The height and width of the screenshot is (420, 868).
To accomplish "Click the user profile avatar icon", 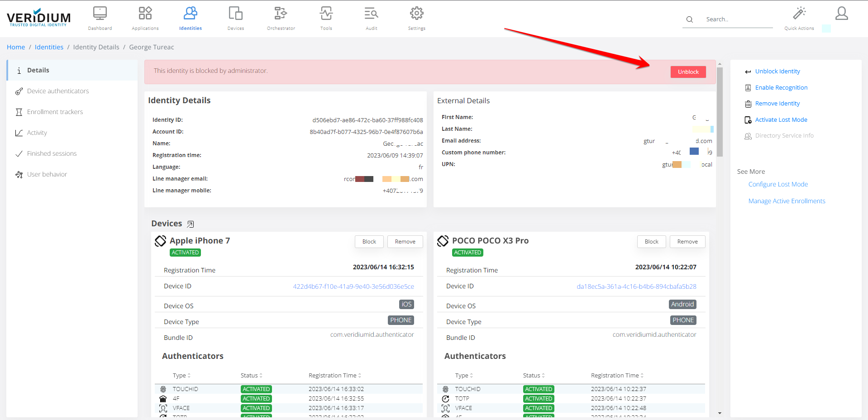I will [841, 14].
